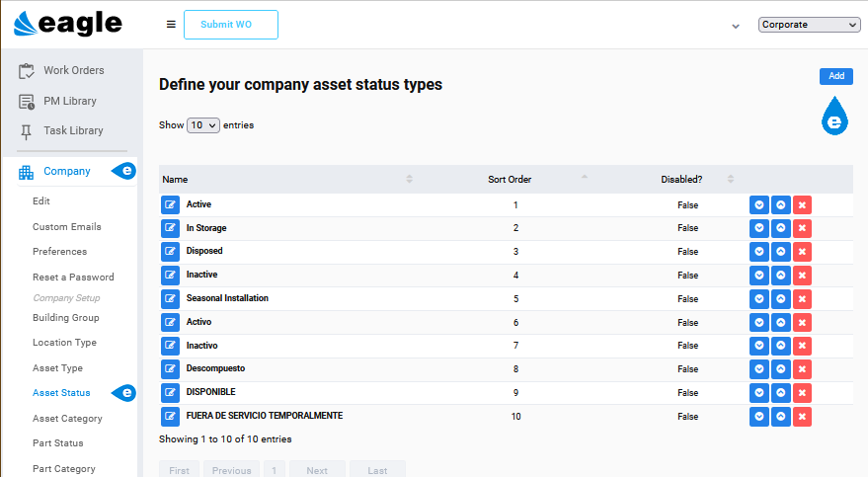
Task: Open the Corporate location dropdown
Action: point(809,25)
